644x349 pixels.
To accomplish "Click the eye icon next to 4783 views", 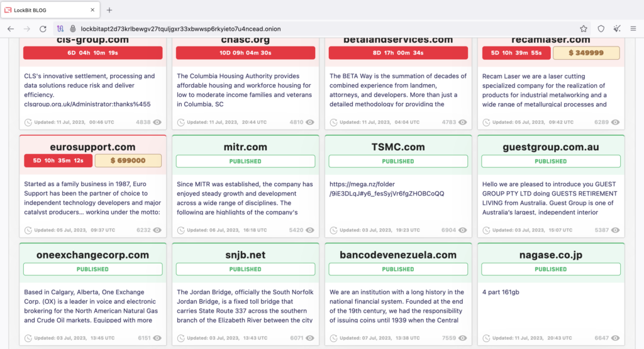I will [463, 122].
